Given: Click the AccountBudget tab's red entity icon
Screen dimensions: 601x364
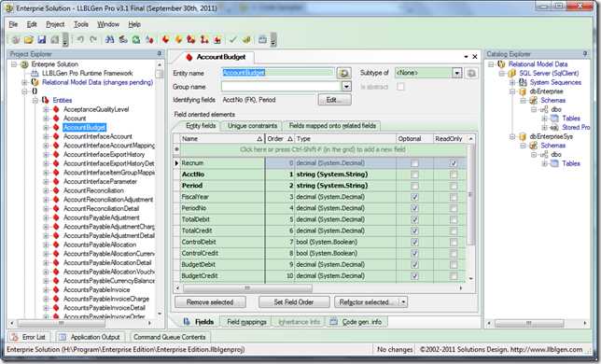Looking at the screenshot, I should [189, 57].
